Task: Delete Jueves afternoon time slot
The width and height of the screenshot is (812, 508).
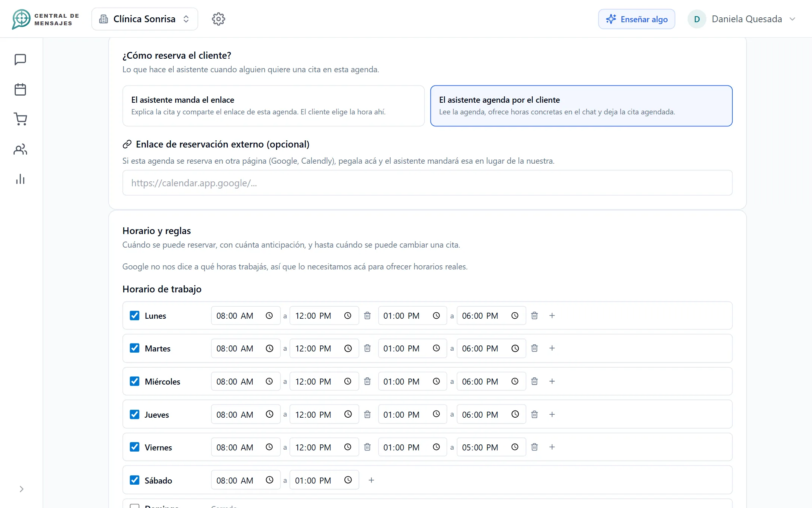Action: (534, 414)
